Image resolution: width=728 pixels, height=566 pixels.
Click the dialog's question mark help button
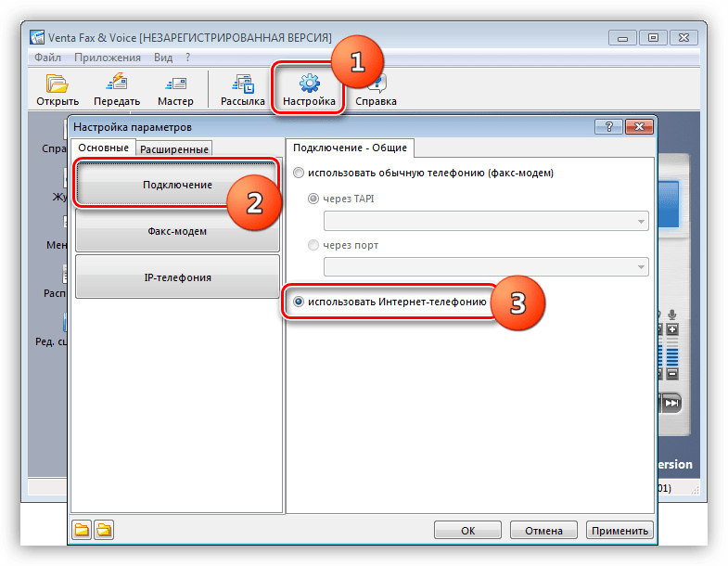(608, 127)
